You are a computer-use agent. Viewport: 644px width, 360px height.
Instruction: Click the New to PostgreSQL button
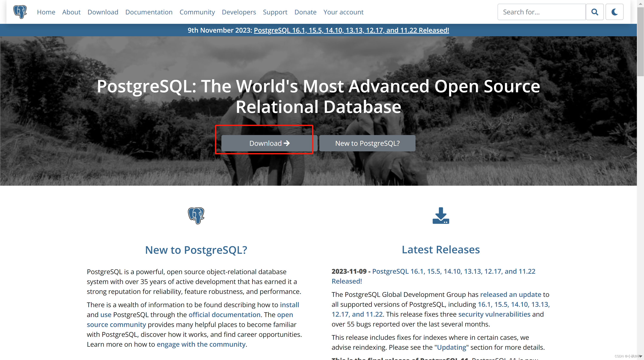(367, 143)
